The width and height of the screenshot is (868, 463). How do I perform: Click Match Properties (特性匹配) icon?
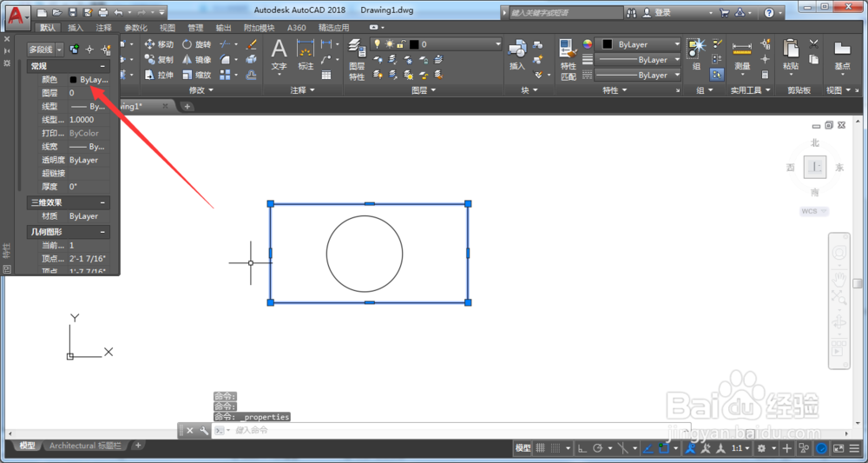click(x=569, y=60)
